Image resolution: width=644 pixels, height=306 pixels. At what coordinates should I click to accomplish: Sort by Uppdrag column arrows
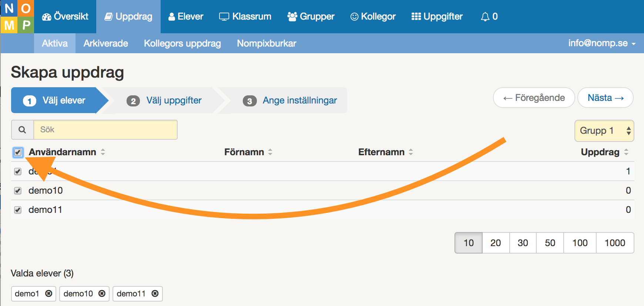(x=626, y=152)
